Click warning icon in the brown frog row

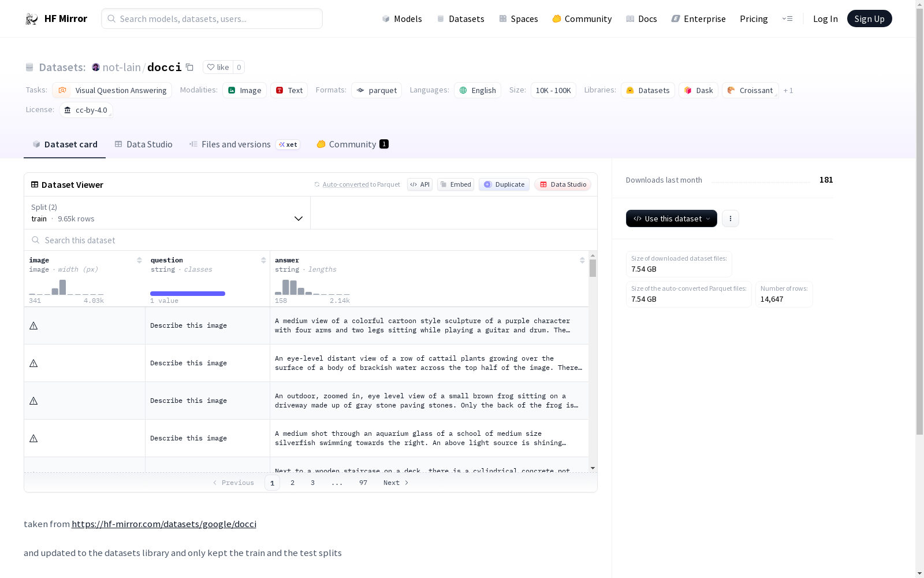click(x=33, y=401)
